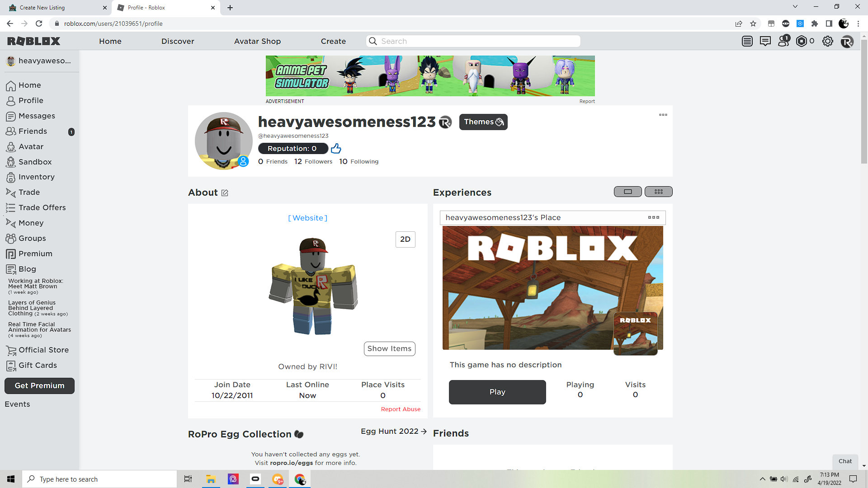
Task: Expand the Themes selector
Action: point(483,122)
